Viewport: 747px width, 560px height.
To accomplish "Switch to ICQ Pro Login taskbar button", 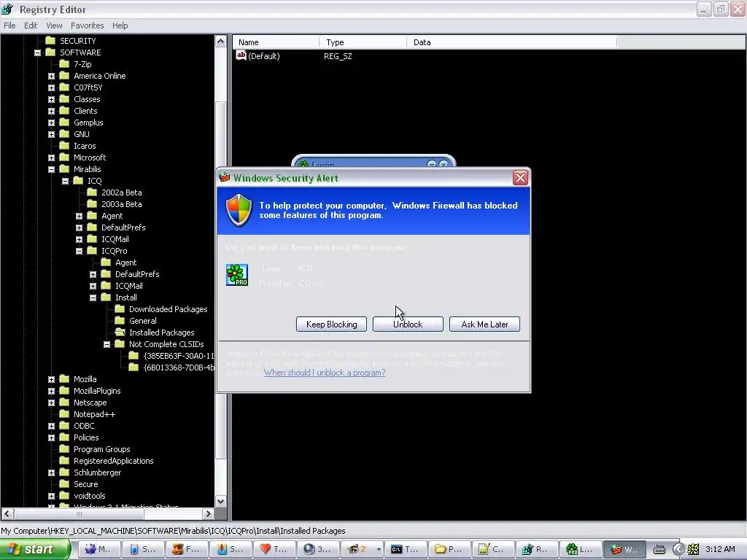I will (x=579, y=549).
